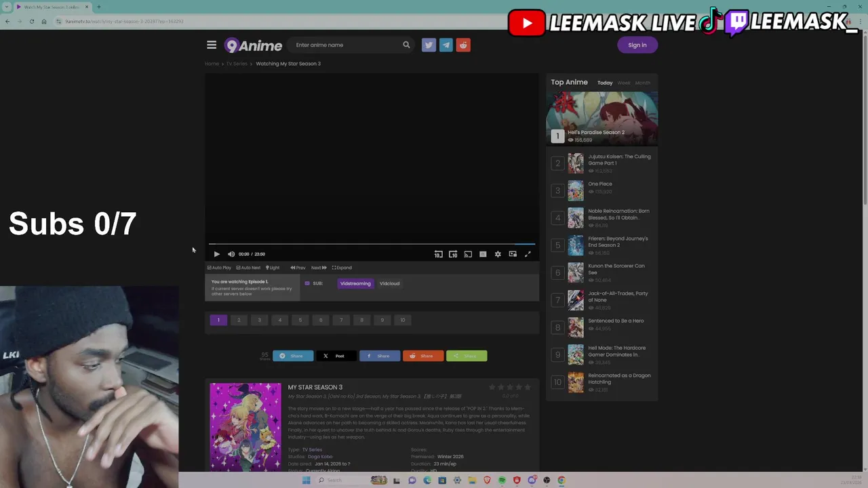
Task: Play the video
Action: [216, 254]
